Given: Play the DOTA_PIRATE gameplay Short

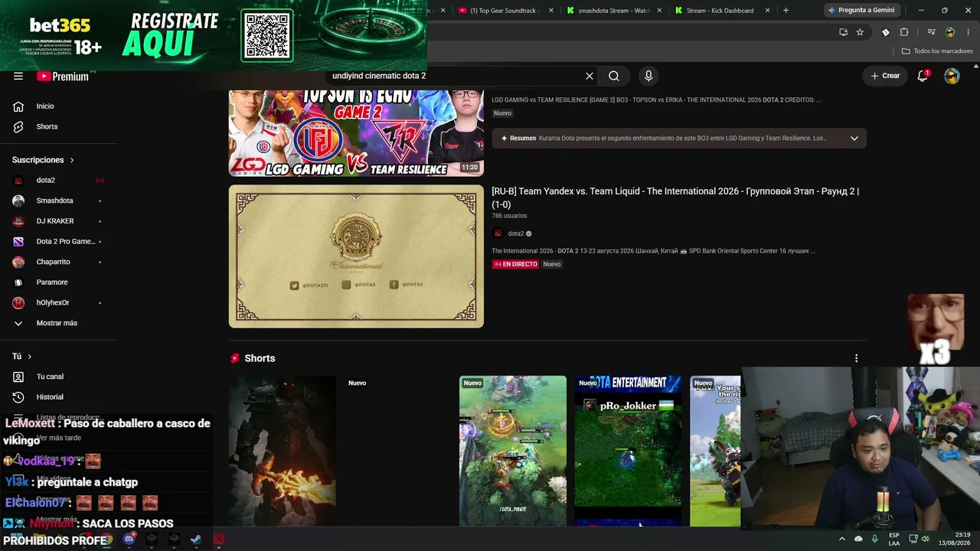Looking at the screenshot, I should tap(513, 452).
